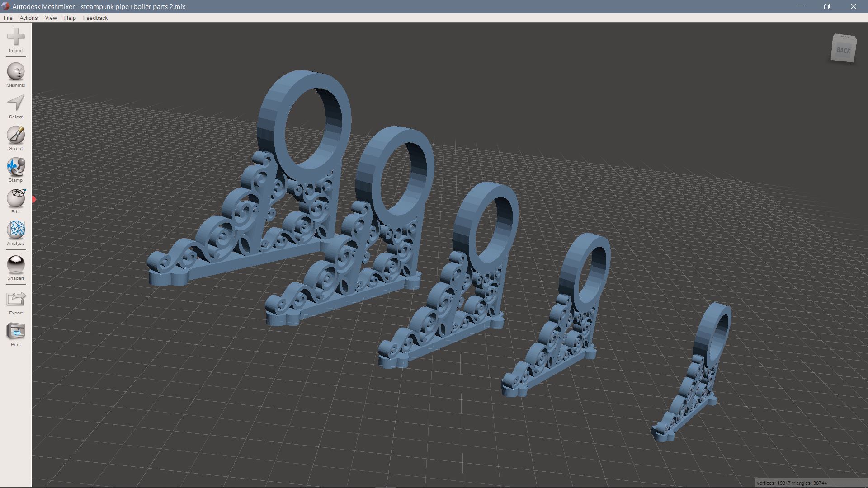Open the Print view
Screen dimensions: 868x488
[16, 334]
